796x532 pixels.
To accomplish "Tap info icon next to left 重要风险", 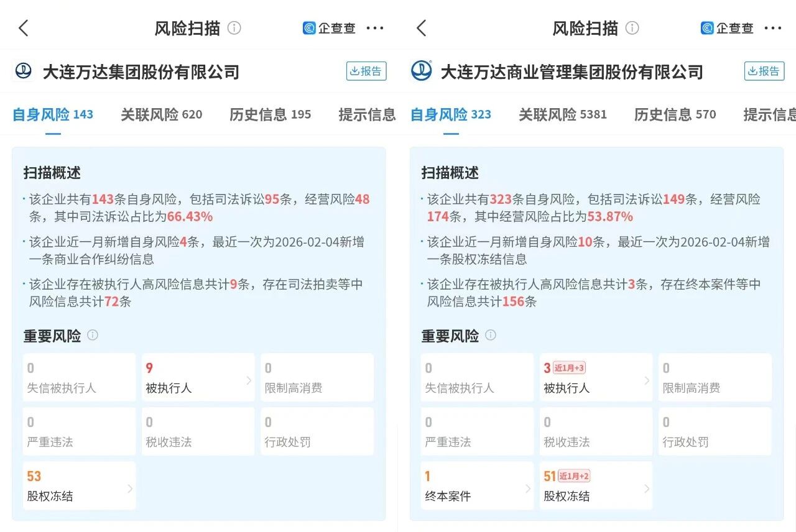I will 93,336.
